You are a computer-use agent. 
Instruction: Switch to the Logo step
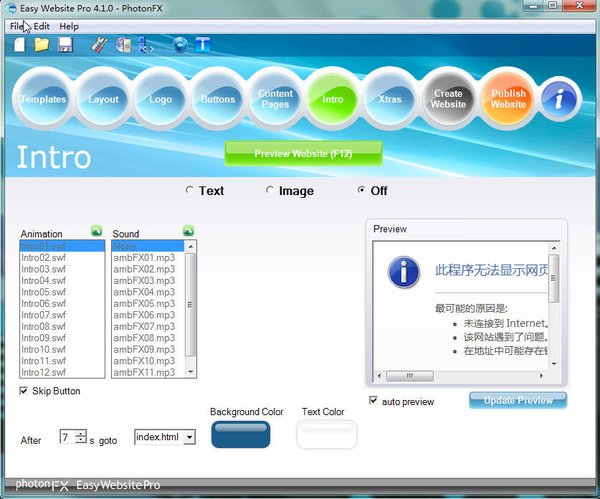pos(160,99)
